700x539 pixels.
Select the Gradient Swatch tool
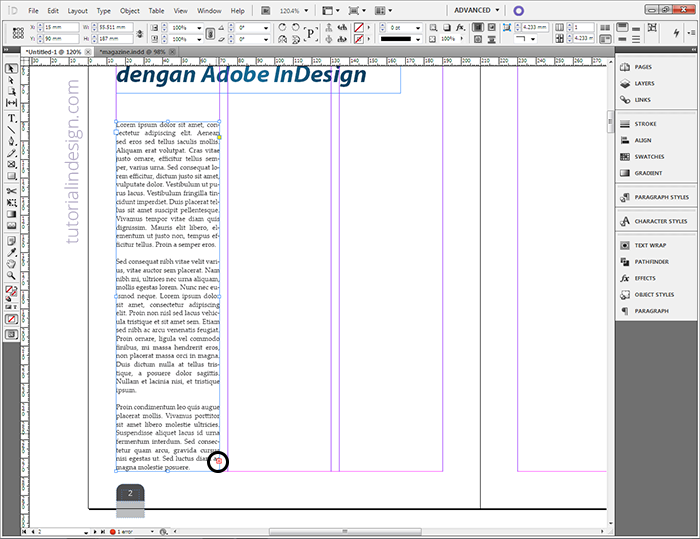11,214
